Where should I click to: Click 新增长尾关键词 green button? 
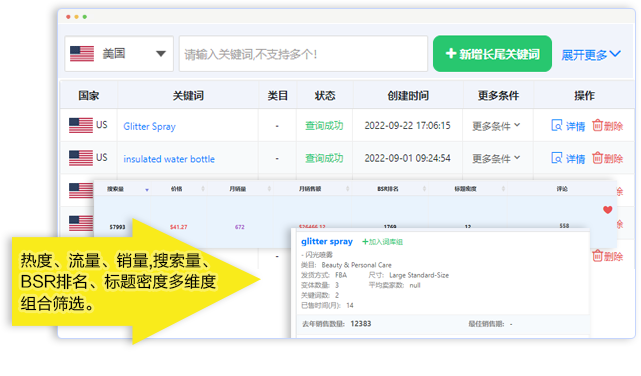[x=492, y=54]
